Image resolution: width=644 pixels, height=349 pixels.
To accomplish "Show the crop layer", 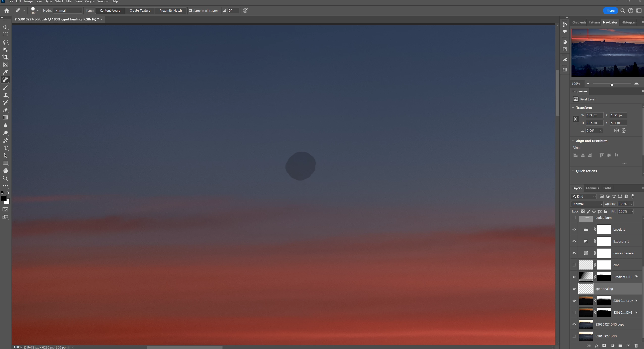I will pos(574,265).
